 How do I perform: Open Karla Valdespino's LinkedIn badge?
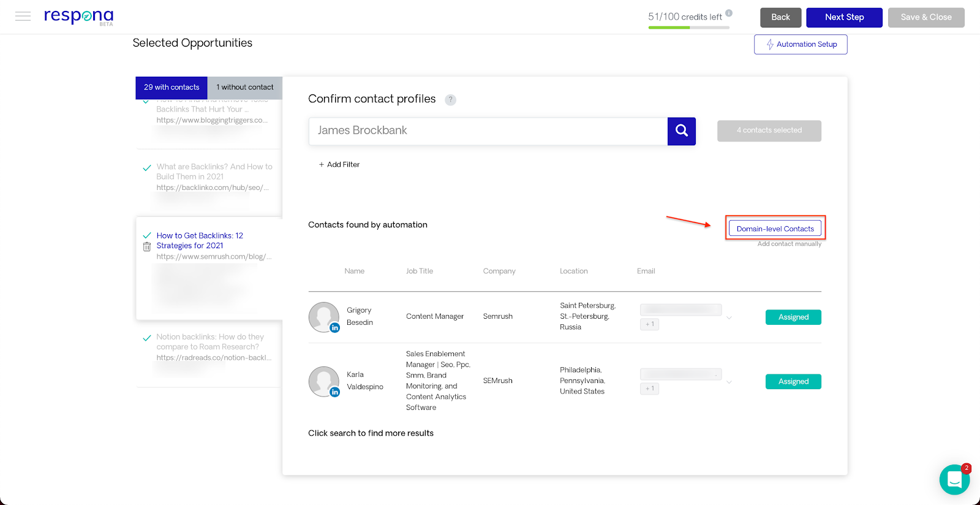(x=335, y=392)
